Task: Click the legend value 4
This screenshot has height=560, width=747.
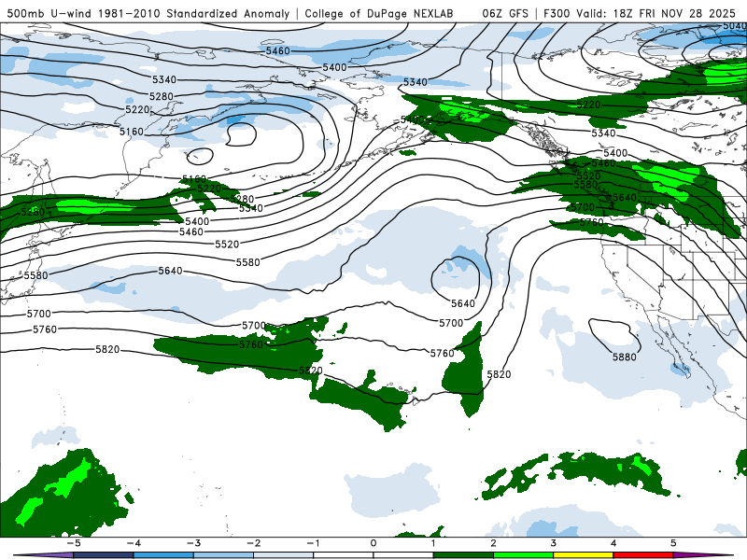Action: pyautogui.click(x=613, y=543)
